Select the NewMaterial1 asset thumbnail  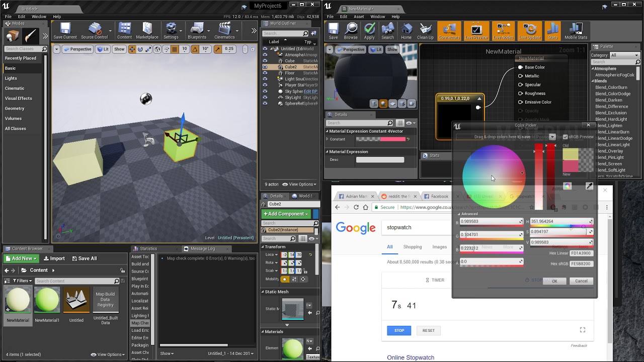[47, 300]
